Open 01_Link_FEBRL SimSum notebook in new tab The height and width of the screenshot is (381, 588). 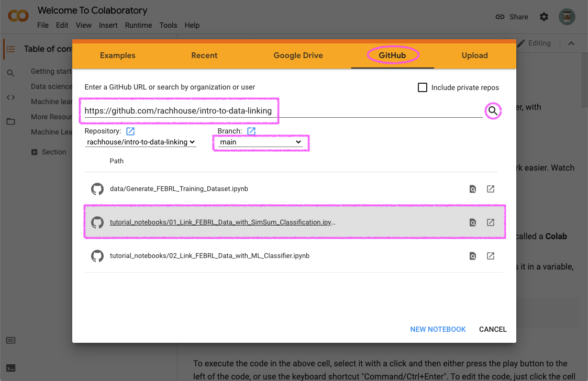(x=491, y=222)
